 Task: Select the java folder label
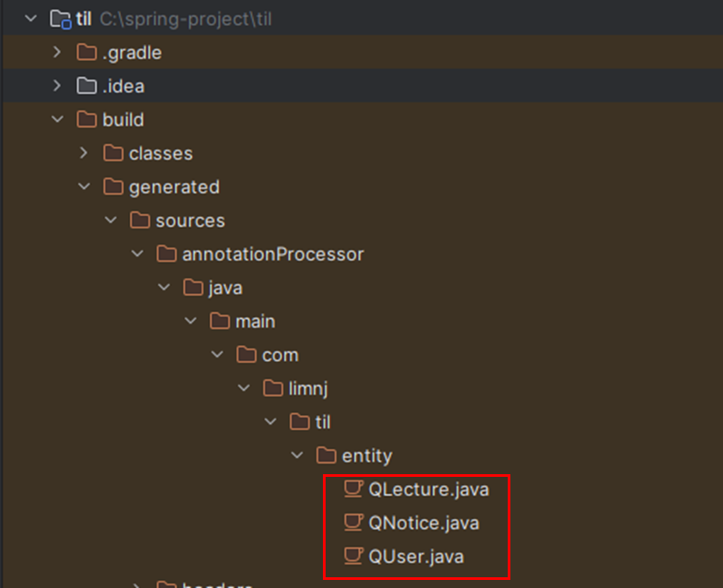(225, 288)
